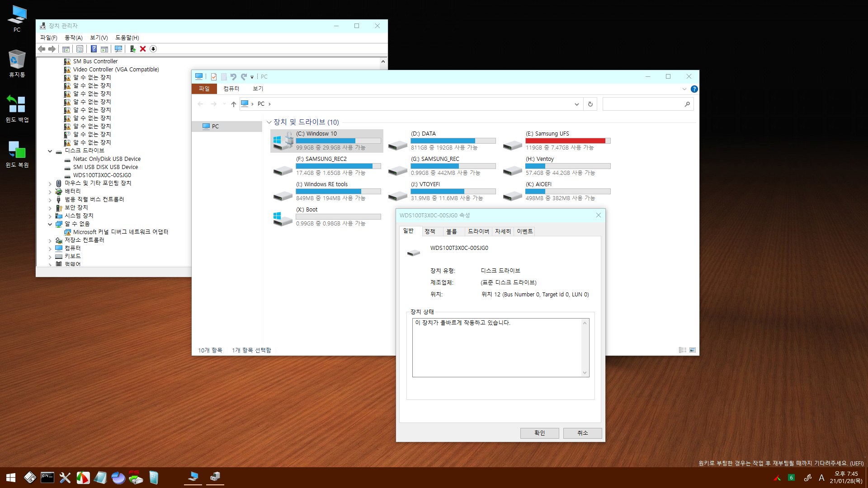Screen dimensions: 868x488
Task: Select (D:) DATA drive
Action: 442,141
